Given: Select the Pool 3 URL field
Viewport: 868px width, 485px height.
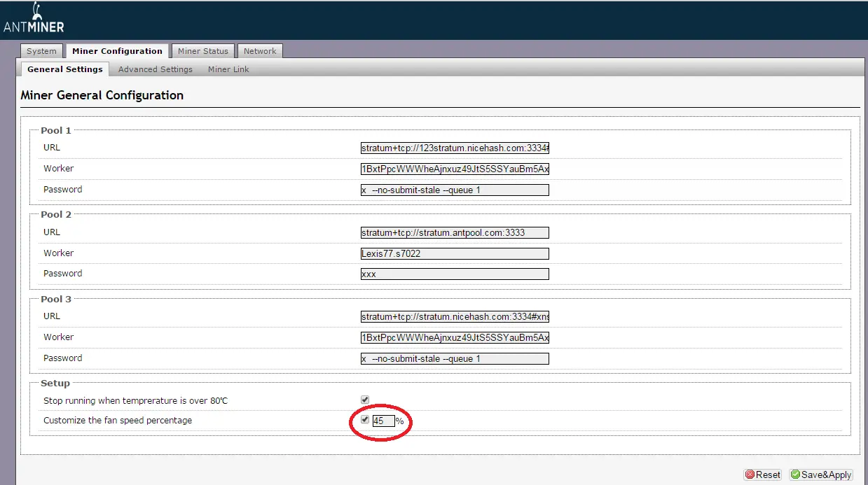Looking at the screenshot, I should coord(455,317).
